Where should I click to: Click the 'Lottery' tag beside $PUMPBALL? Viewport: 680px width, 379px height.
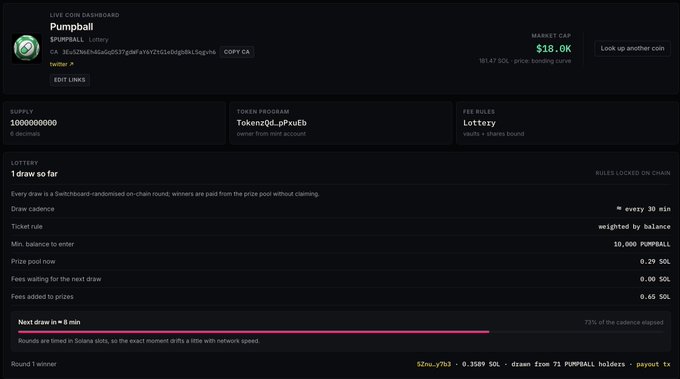[98, 40]
